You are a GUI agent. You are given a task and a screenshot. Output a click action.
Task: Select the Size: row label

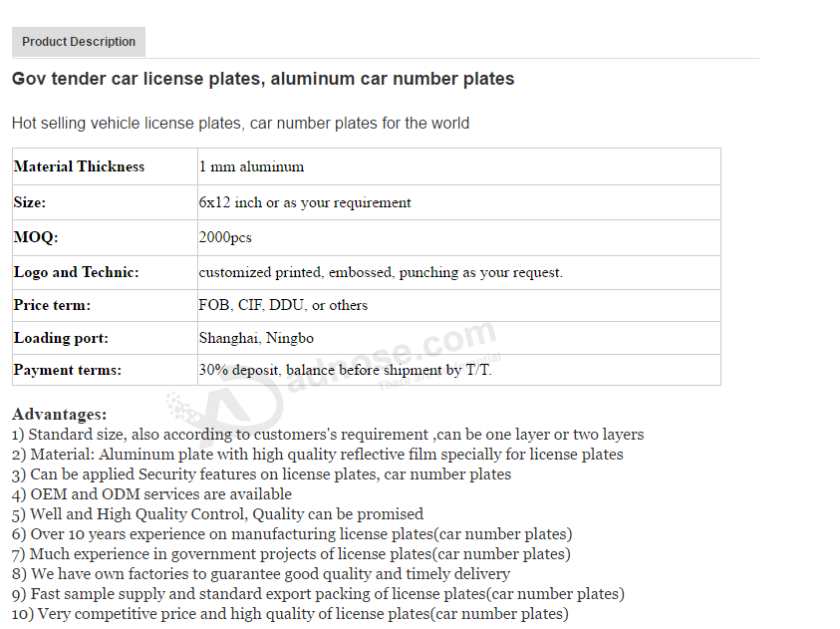(x=105, y=202)
